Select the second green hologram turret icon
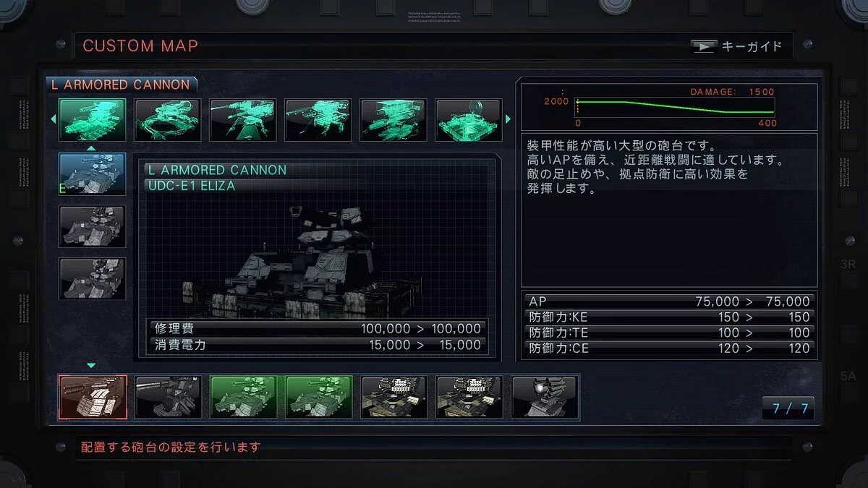Screen dimensions: 868x488 pyautogui.click(x=167, y=120)
